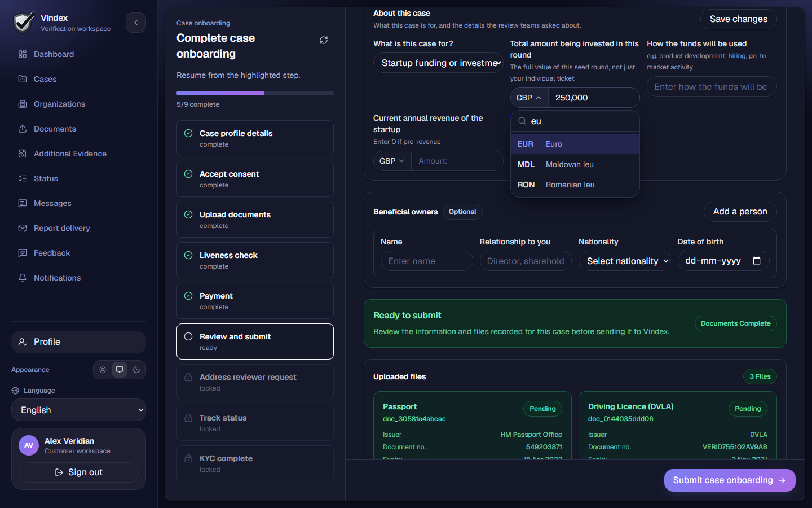This screenshot has width=812, height=508.
Task: Open the Status page
Action: tap(78, 178)
